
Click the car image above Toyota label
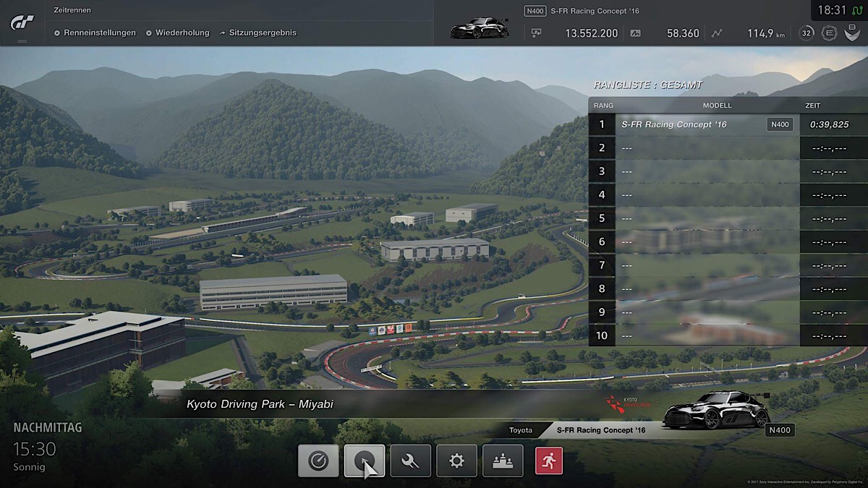(717, 410)
